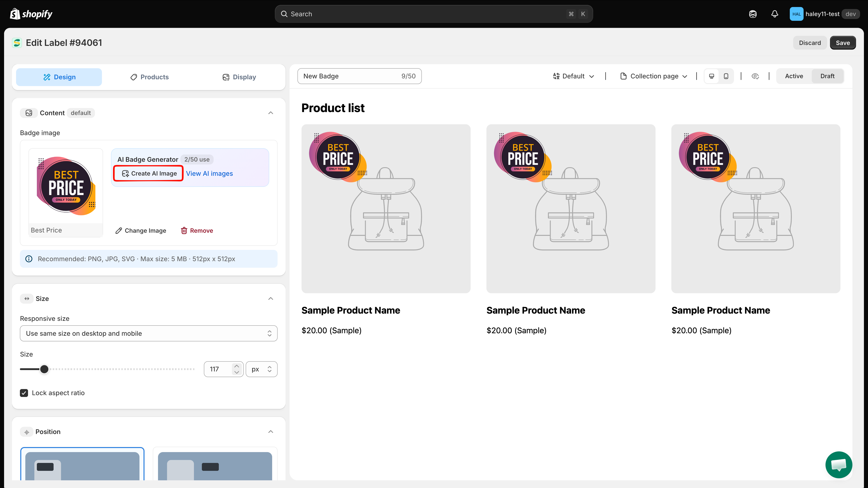
Task: Click the Position section crosshair icon
Action: pos(27,432)
